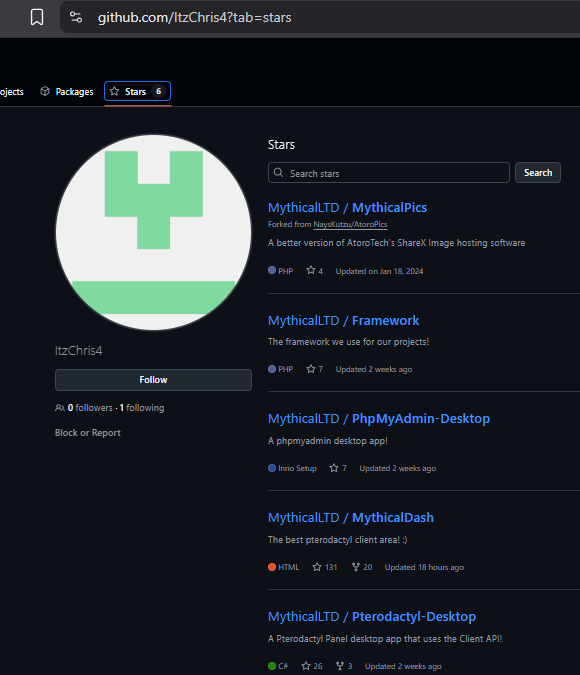Click 'The best pterodactyl client area! :)' description
580x675 pixels.
[x=338, y=540]
